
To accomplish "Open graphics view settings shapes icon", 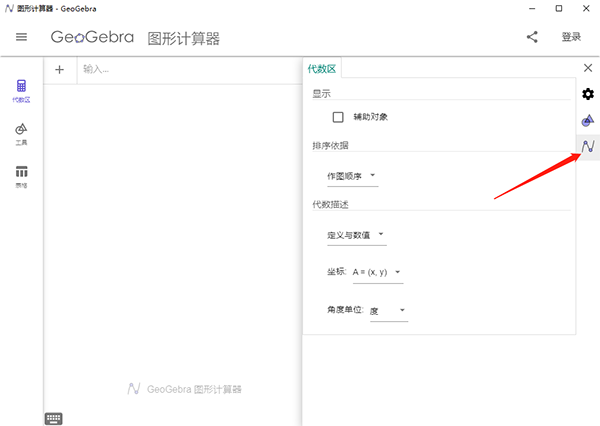I will pyautogui.click(x=588, y=120).
